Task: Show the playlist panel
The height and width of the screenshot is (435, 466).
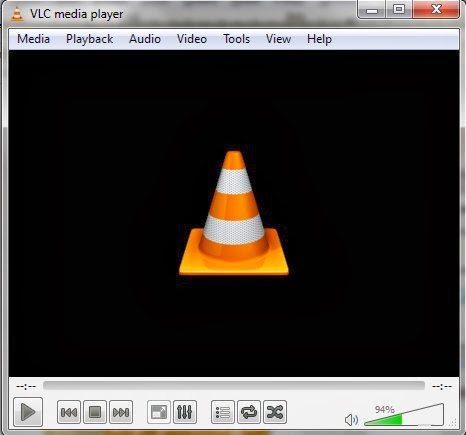Action: point(223,412)
